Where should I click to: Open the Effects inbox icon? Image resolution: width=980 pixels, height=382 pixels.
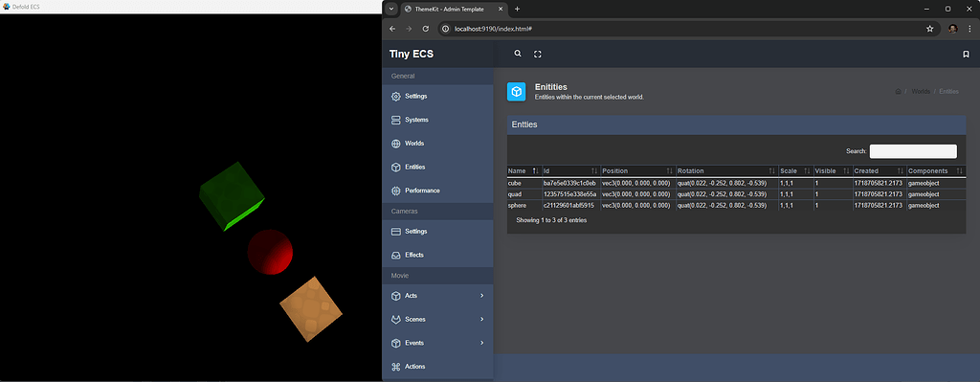[x=395, y=255]
